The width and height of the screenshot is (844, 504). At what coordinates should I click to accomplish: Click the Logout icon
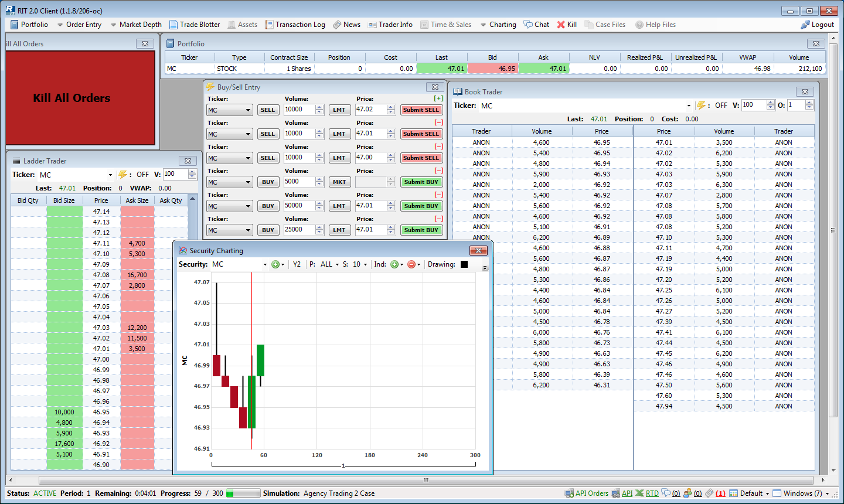point(805,25)
